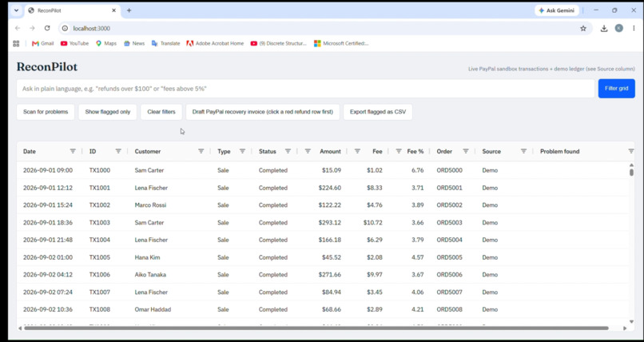The width and height of the screenshot is (644, 342).
Task: Close the ReconPilot tab
Action: (x=113, y=10)
